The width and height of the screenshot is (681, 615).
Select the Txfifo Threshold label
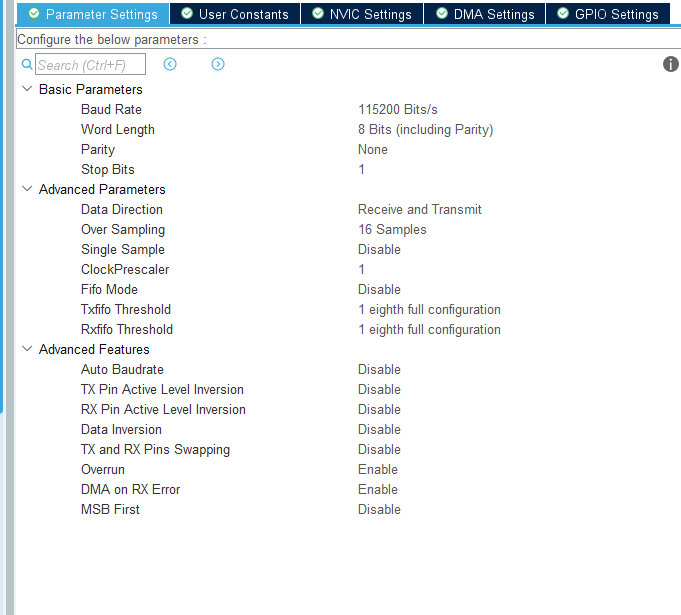coord(126,309)
